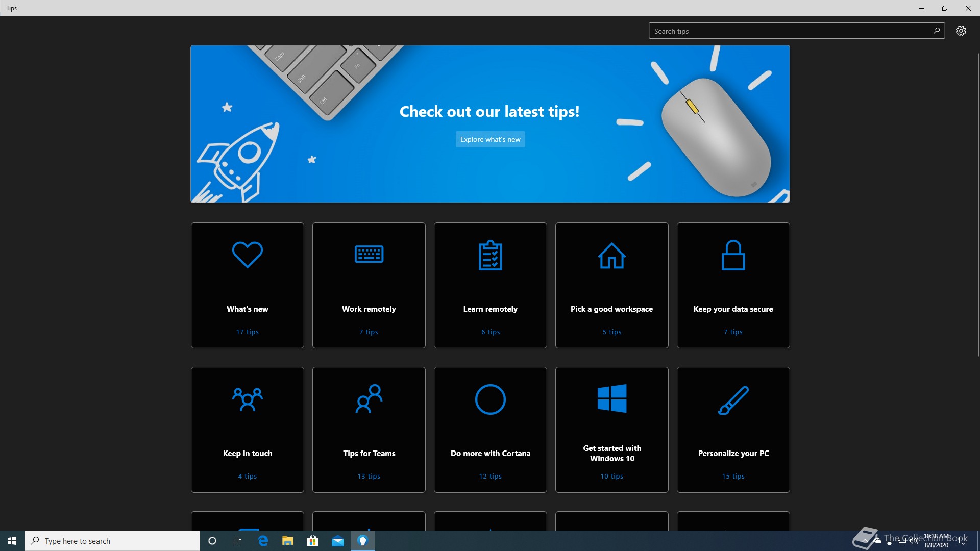
Task: Click the vertical scrollbar of the Tips window
Action: (978, 204)
